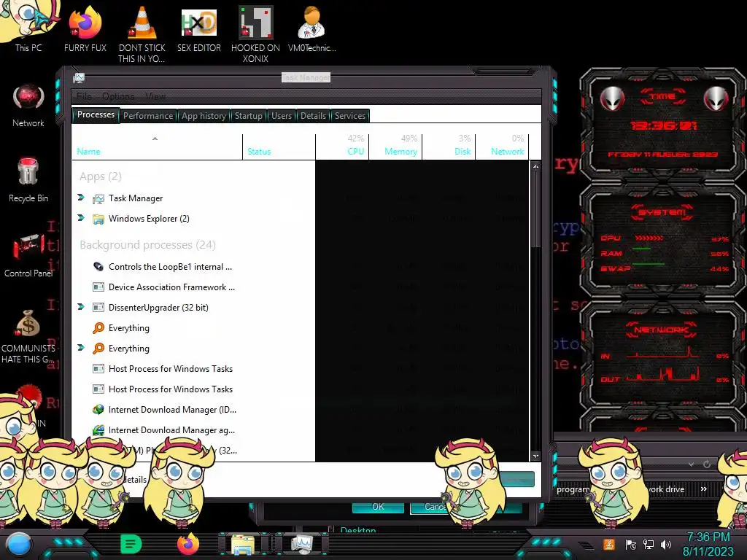Open the taskbar clock showing 7:36 PM
This screenshot has height=560, width=747.
[x=708, y=544]
